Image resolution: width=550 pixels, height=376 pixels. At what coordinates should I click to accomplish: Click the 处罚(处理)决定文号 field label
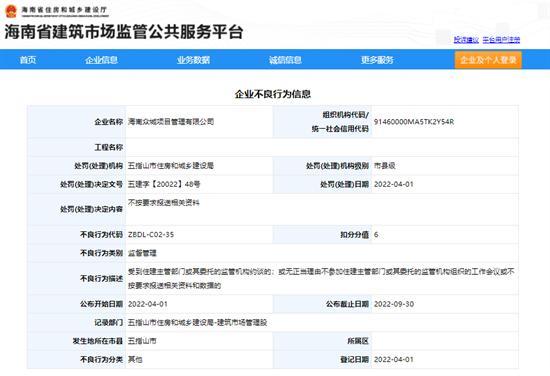pos(91,184)
